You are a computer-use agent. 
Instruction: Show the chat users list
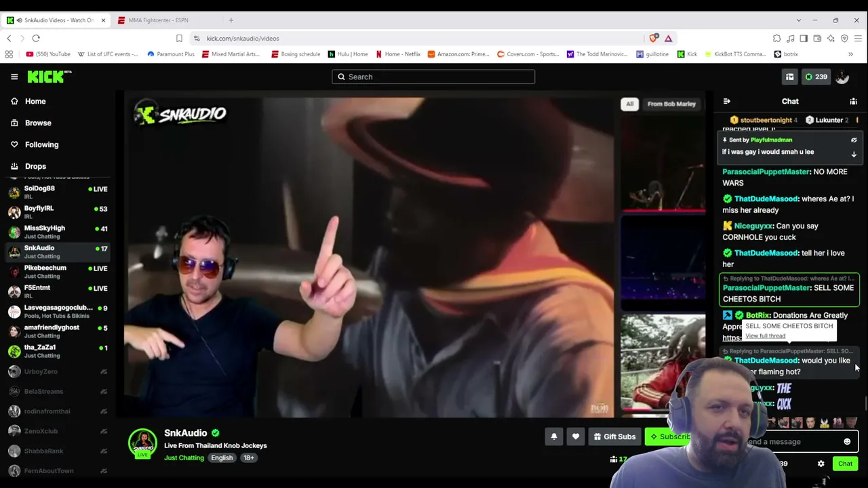(853, 101)
